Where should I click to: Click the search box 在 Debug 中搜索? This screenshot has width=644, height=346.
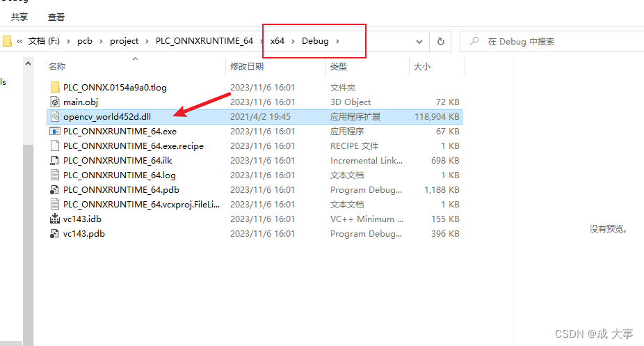[552, 42]
